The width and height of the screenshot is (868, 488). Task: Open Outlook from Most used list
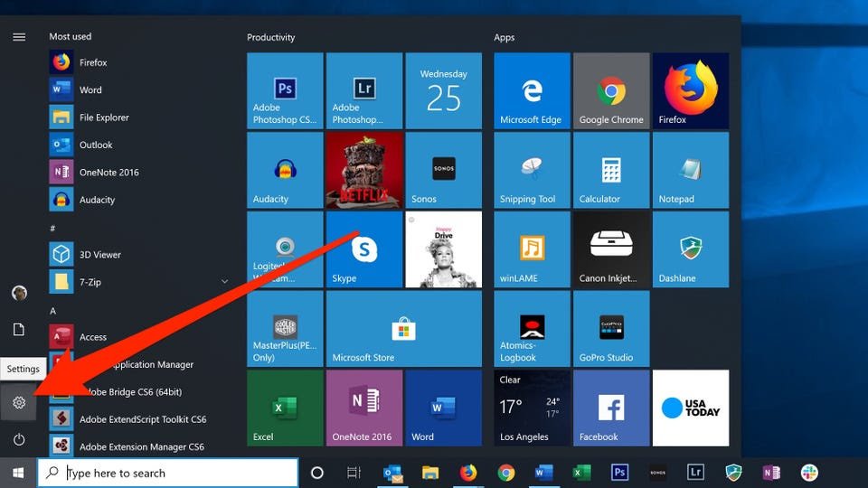tap(138, 145)
